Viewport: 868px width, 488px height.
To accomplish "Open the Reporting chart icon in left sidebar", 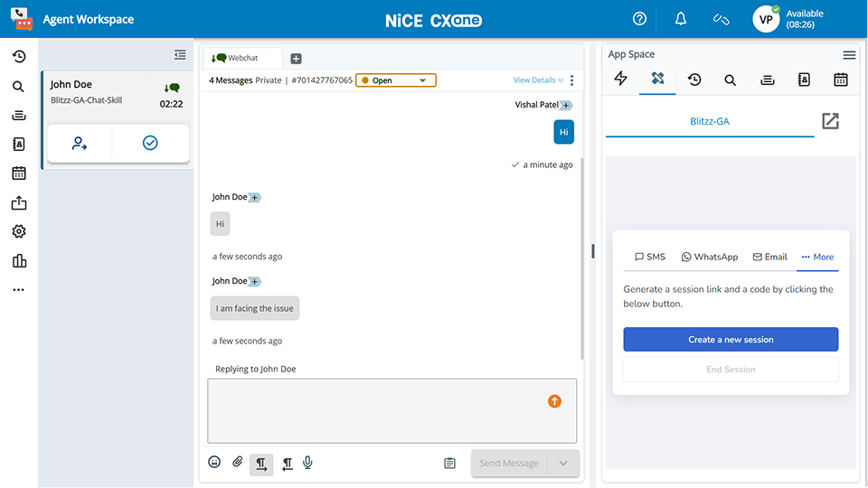I will (x=19, y=260).
